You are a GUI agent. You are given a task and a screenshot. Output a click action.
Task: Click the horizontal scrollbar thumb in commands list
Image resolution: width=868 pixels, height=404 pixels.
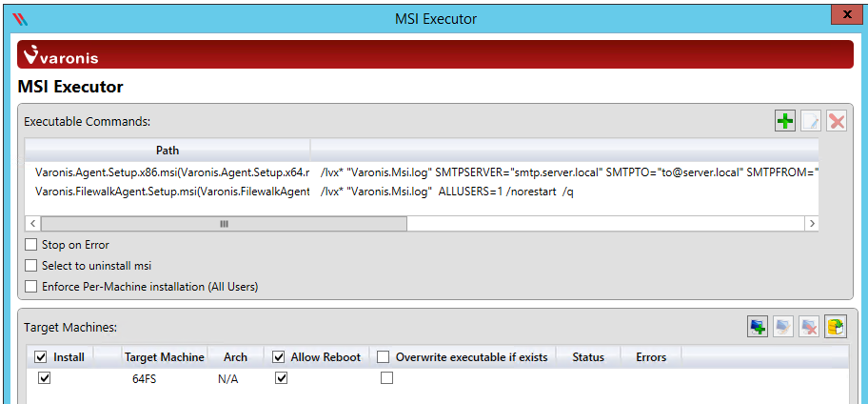coord(224,224)
